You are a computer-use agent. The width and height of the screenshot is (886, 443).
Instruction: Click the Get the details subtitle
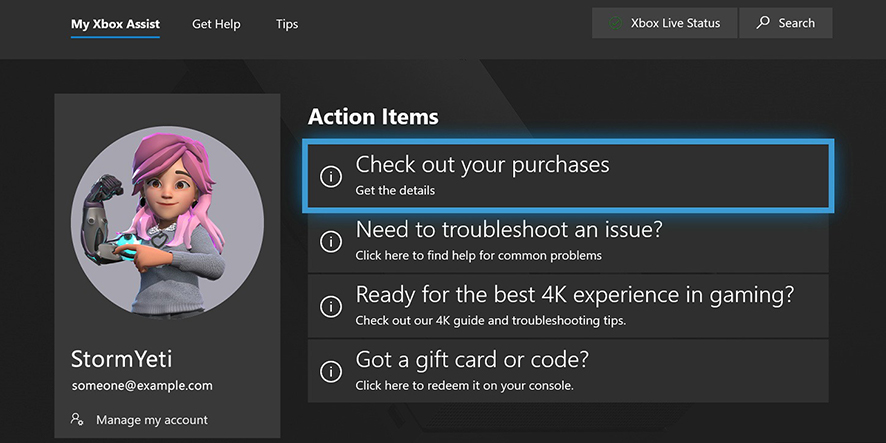coord(395,190)
